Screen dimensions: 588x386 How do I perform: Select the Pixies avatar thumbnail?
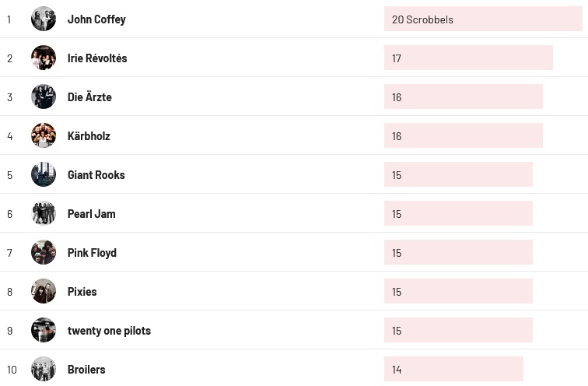click(x=44, y=291)
